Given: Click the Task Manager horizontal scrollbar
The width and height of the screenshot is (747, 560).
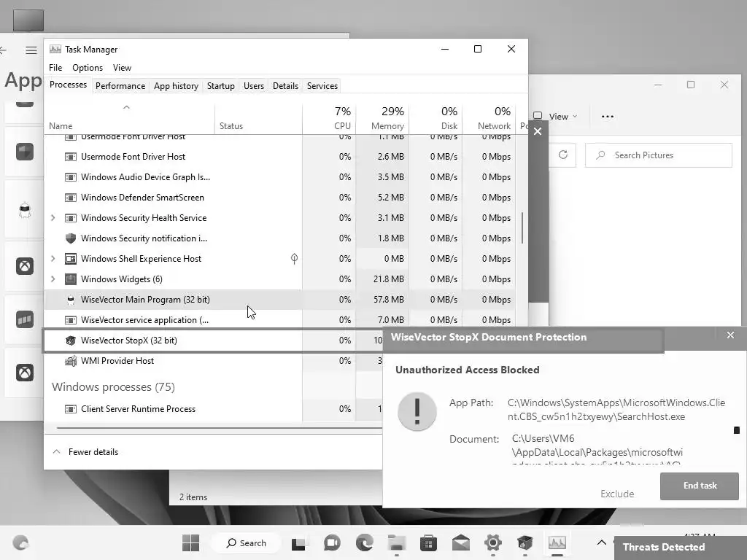Looking at the screenshot, I should tap(219, 427).
